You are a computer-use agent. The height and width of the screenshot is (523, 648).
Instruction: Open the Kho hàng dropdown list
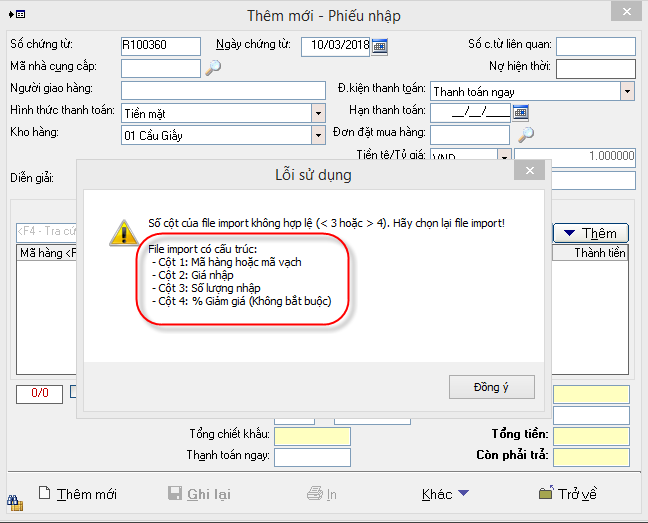319,135
